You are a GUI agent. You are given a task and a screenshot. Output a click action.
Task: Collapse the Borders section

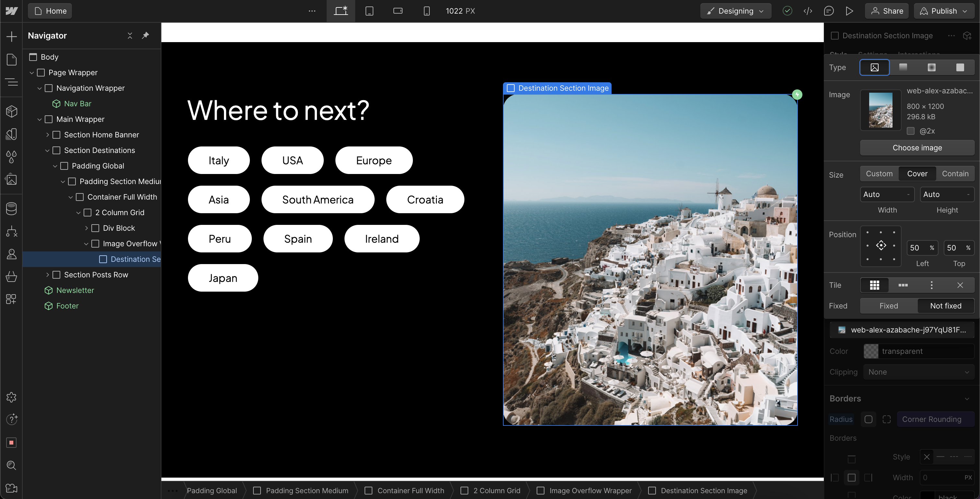pyautogui.click(x=967, y=399)
